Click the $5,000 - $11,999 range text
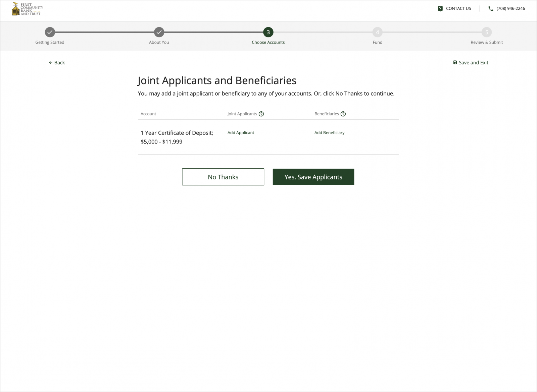The height and width of the screenshot is (392, 537). pos(161,142)
